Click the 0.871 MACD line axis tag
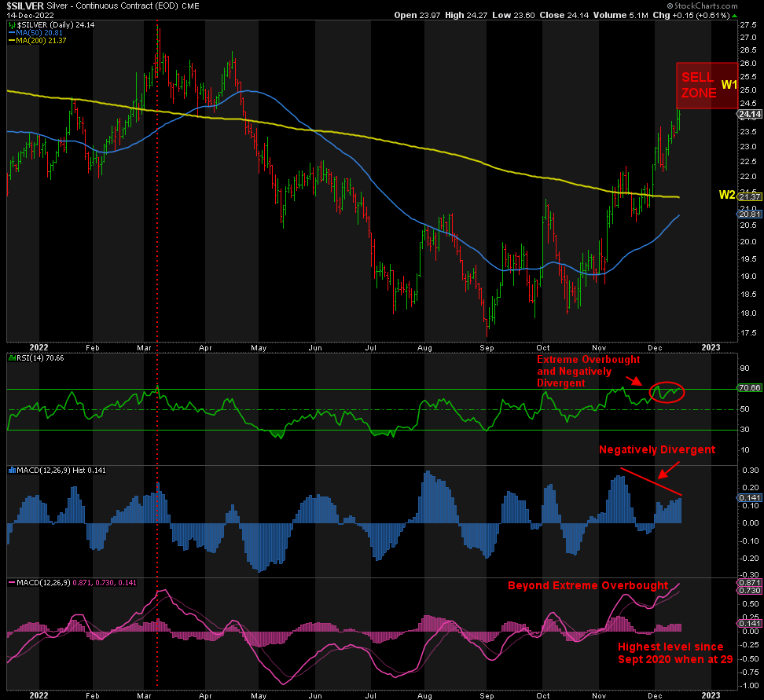 tap(749, 583)
